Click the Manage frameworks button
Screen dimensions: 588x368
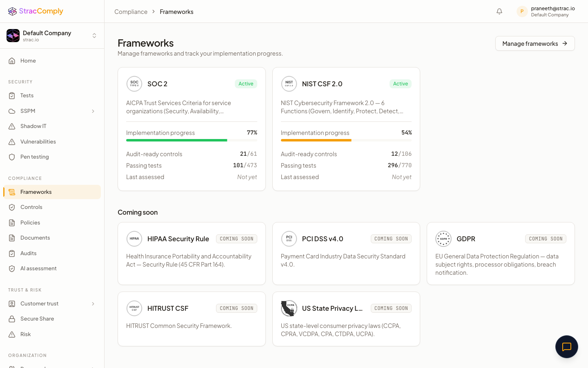click(x=535, y=43)
